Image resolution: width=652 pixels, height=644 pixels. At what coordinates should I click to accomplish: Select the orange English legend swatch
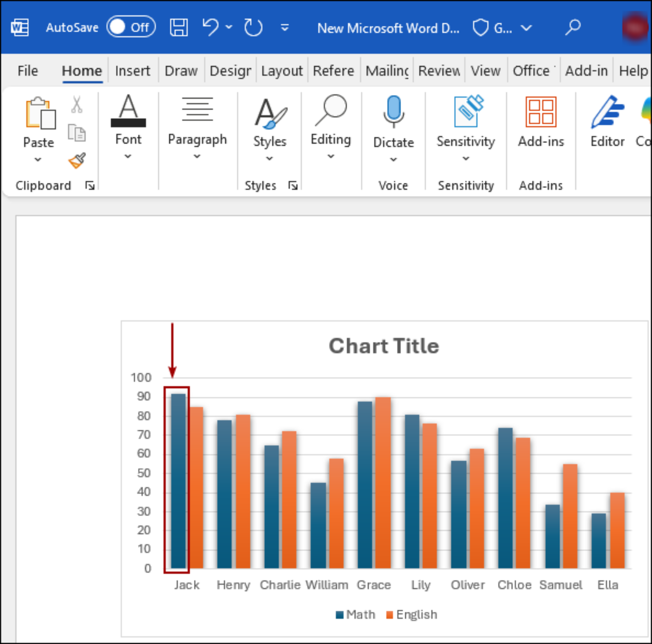point(389,615)
